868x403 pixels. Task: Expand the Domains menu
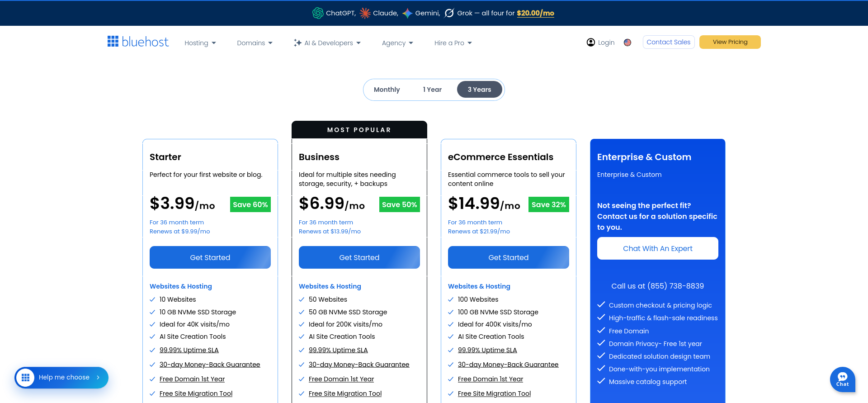tap(255, 43)
